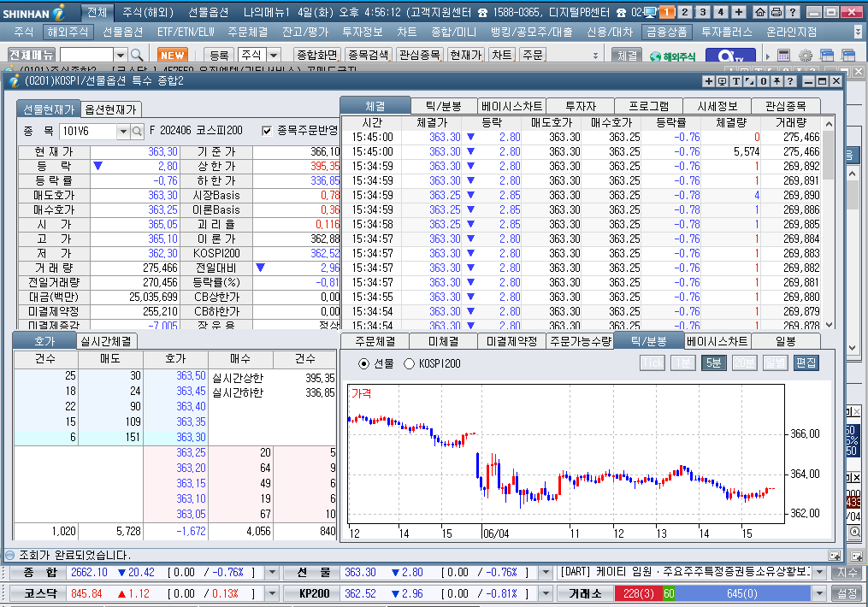Click the 편집 chart button
The height and width of the screenshot is (607, 868).
[x=806, y=363]
